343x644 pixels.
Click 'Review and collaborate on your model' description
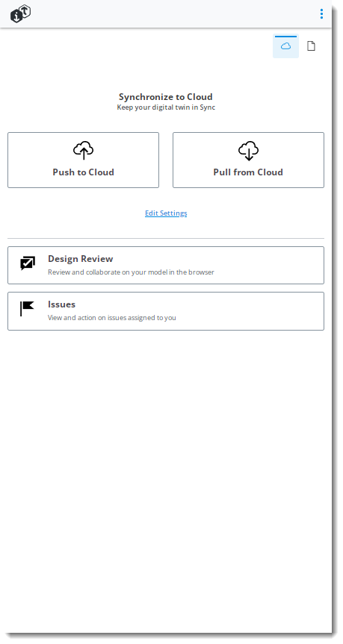131,272
